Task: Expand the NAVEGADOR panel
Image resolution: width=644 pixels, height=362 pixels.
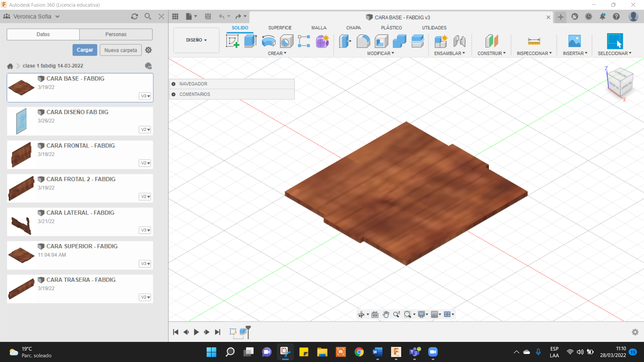Action: 173,84
